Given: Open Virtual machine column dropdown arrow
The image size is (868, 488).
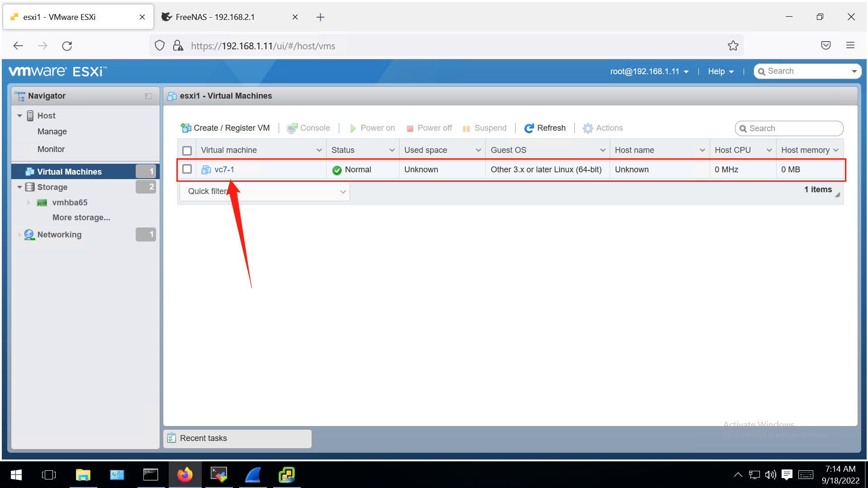Looking at the screenshot, I should [x=319, y=150].
